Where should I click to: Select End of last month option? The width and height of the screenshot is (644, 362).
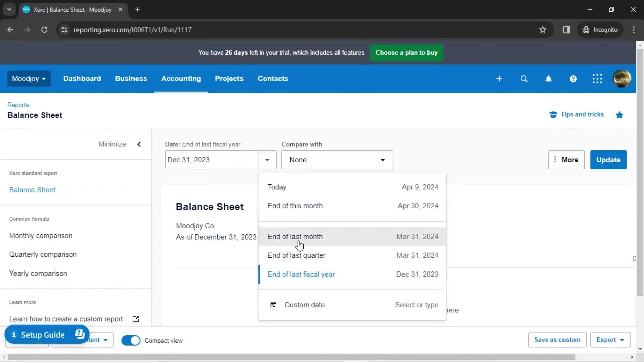[x=352, y=237]
